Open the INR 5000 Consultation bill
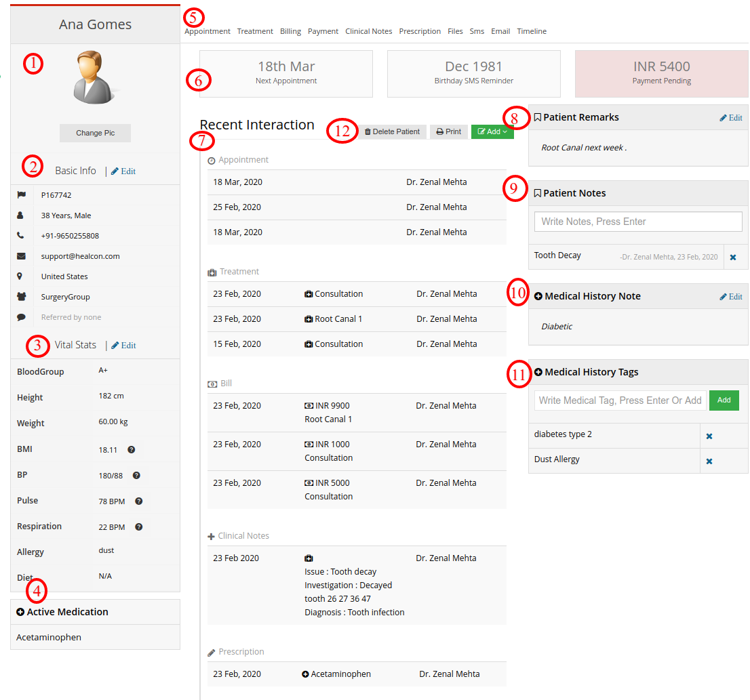750x700 pixels. click(357, 490)
